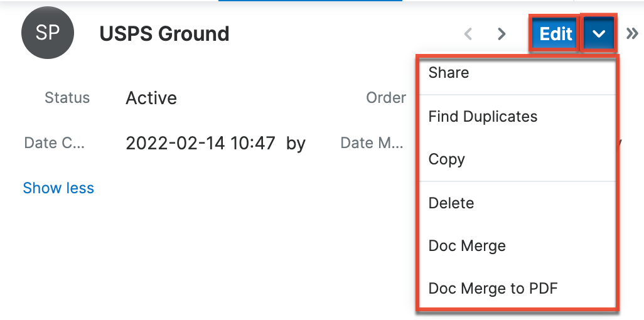Screen dimensions: 644x320
Task: Click the SP avatar icon
Action: (48, 33)
